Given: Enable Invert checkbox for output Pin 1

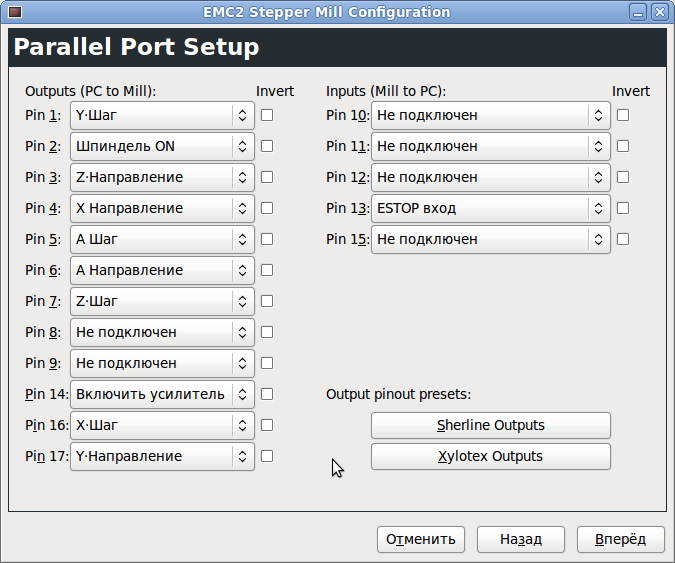Looking at the screenshot, I should click(267, 115).
